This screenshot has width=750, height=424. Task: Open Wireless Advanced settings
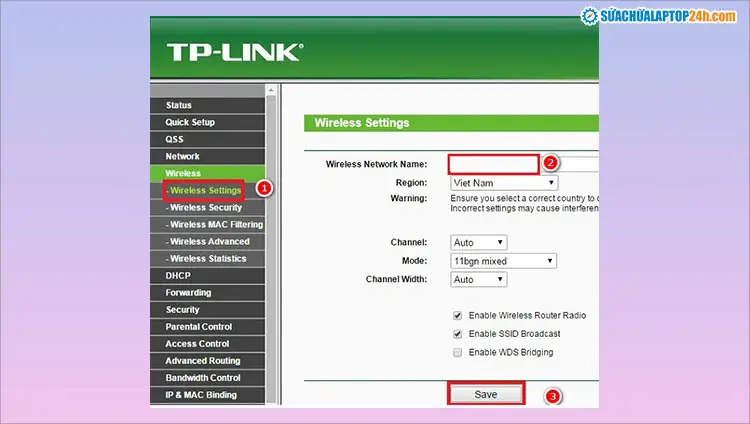207,242
